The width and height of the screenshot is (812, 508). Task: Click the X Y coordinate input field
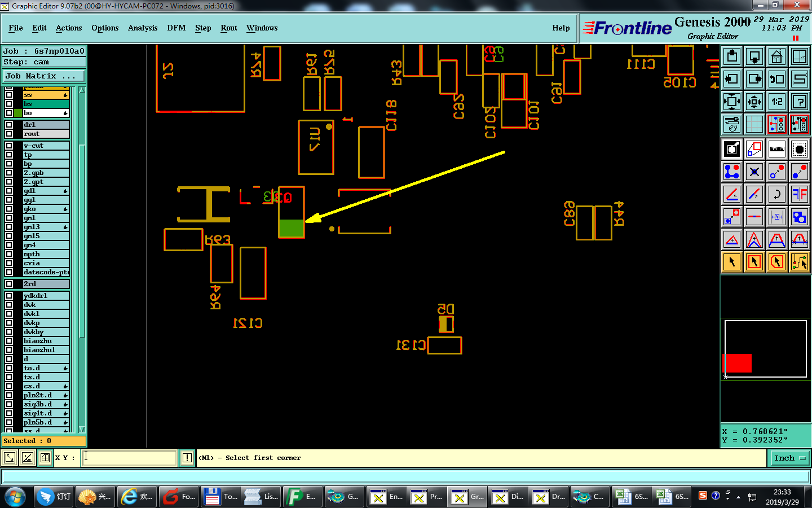(x=130, y=458)
